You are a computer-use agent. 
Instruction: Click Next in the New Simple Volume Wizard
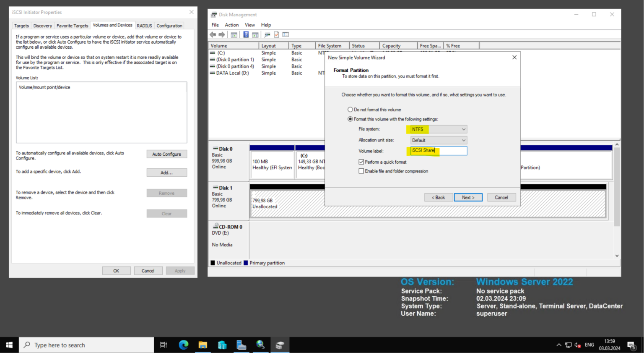coord(468,197)
